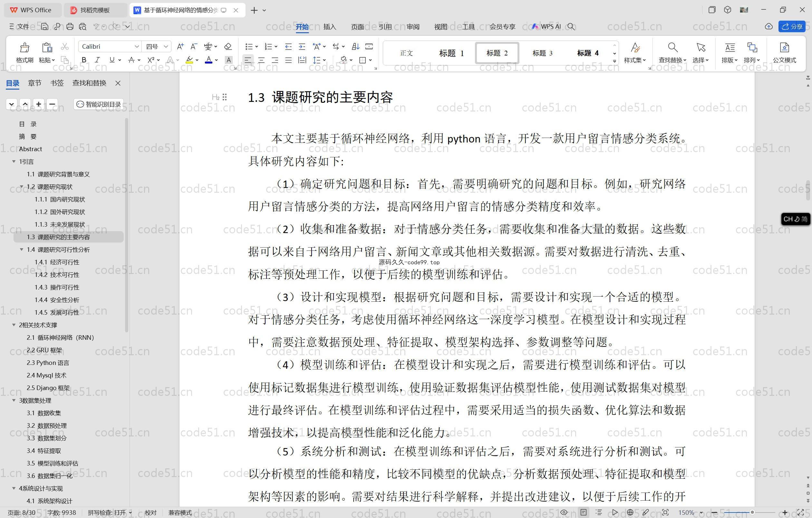Click the search icon beside WPS AI
Image resolution: width=812 pixels, height=518 pixels.
pyautogui.click(x=571, y=26)
